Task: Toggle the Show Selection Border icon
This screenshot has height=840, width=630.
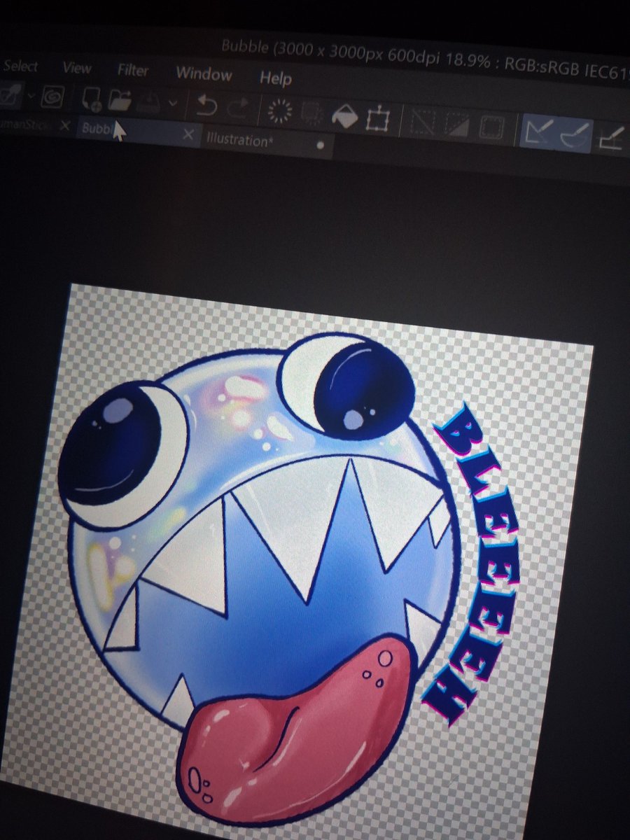Action: point(490,127)
